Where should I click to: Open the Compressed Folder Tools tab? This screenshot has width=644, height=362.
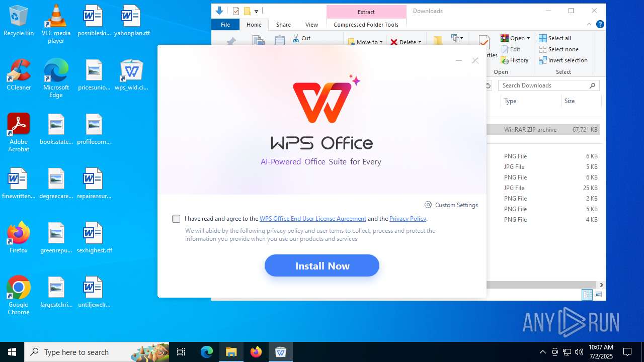pyautogui.click(x=366, y=25)
